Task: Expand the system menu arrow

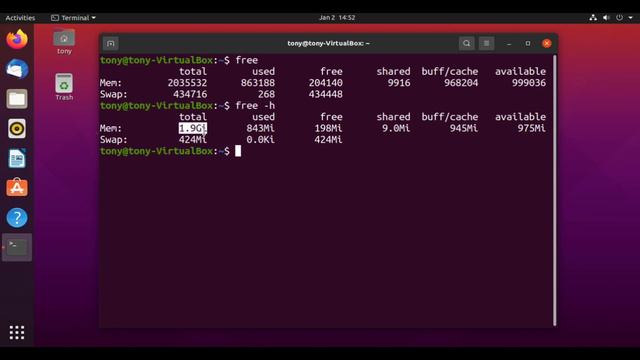Action: [x=630, y=18]
